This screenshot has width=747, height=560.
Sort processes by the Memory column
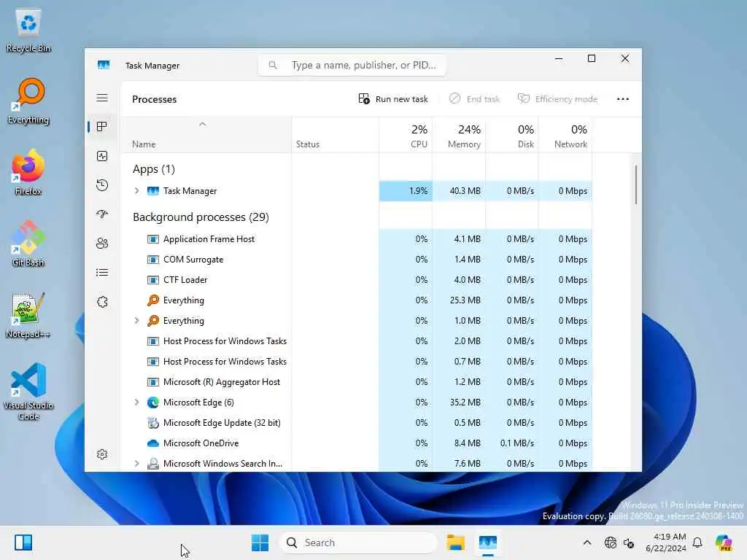[459, 136]
